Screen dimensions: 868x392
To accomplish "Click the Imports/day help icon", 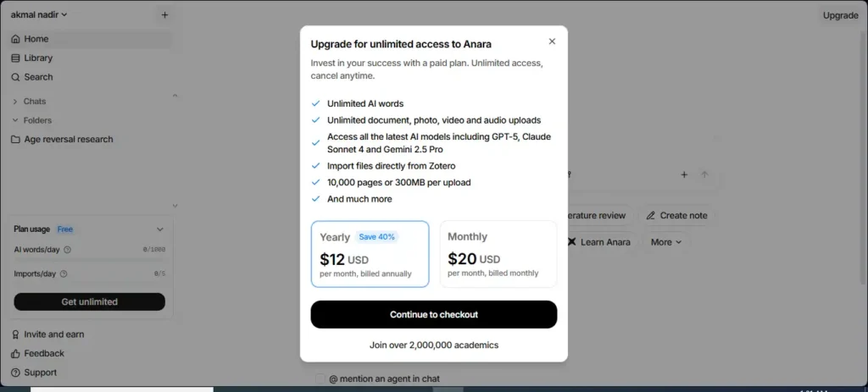I will click(64, 273).
